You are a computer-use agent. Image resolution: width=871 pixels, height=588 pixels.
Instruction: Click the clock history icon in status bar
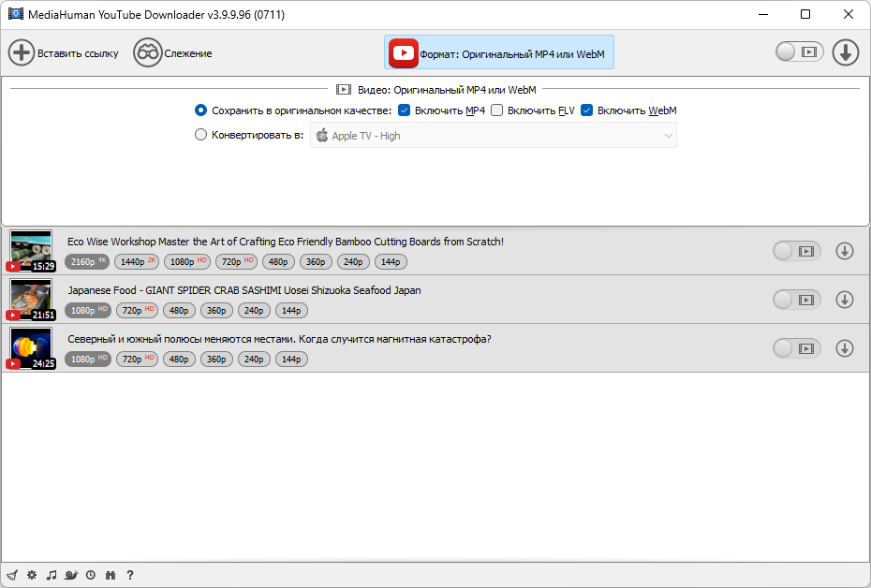point(91,575)
